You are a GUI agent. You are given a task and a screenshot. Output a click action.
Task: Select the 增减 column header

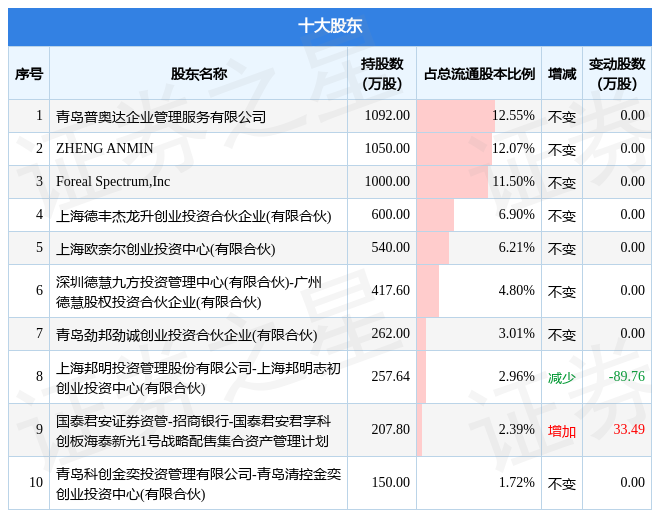(x=562, y=74)
